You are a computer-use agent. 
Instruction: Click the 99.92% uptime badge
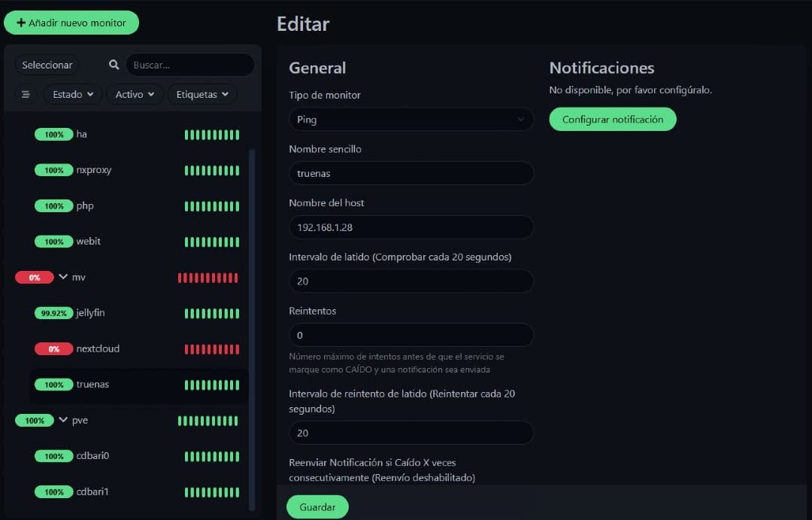54,313
